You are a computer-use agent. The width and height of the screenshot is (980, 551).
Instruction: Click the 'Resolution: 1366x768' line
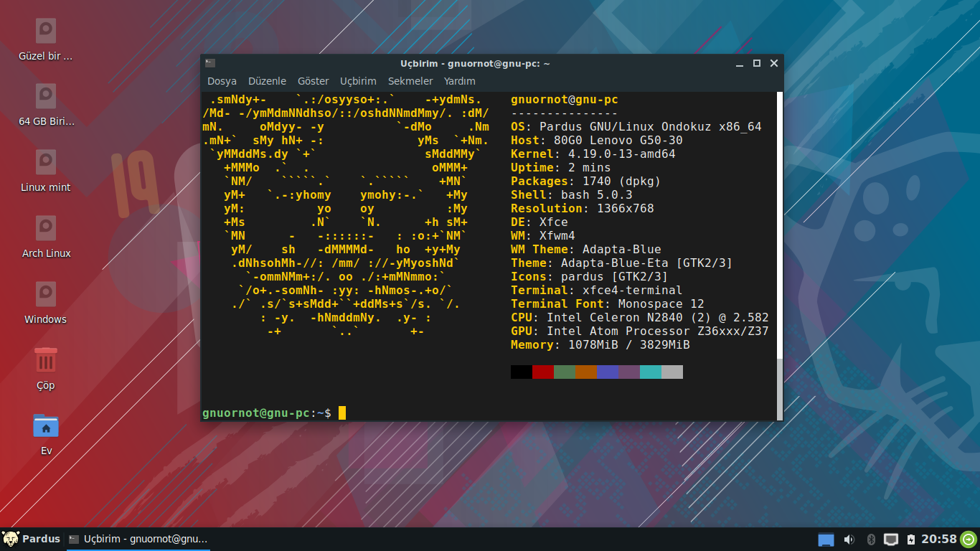tap(583, 209)
